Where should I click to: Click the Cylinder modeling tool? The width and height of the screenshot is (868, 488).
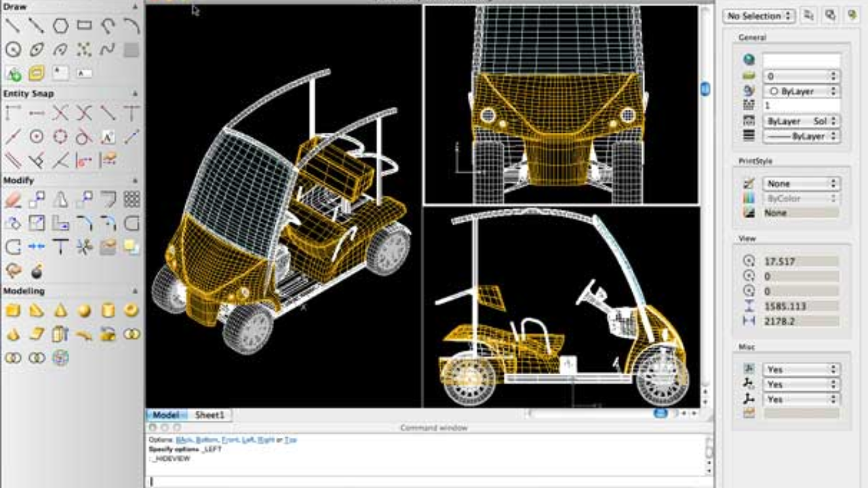(x=108, y=310)
